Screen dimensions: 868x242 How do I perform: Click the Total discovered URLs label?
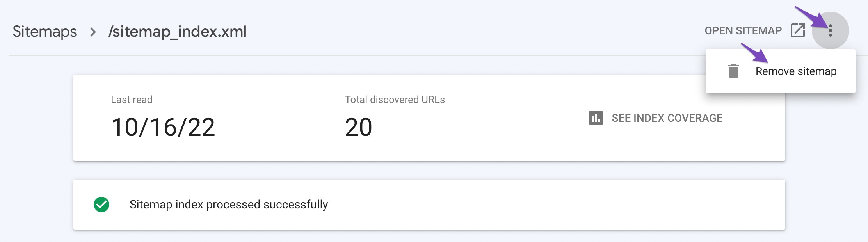[x=395, y=100]
